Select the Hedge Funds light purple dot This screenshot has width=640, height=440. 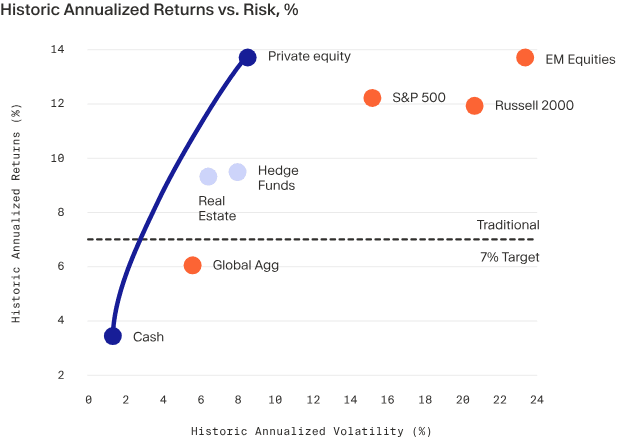pos(237,172)
